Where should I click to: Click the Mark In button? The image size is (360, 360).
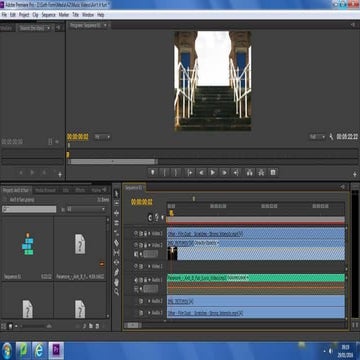tap(164, 172)
